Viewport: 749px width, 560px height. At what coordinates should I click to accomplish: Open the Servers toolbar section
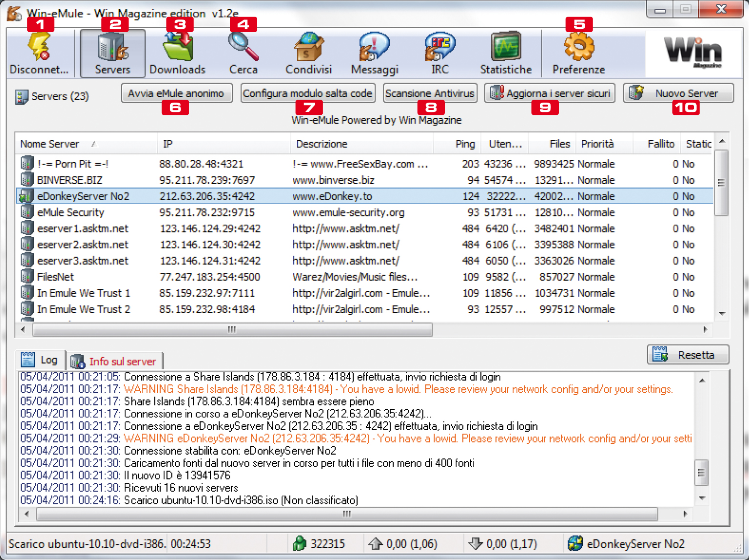(x=112, y=53)
